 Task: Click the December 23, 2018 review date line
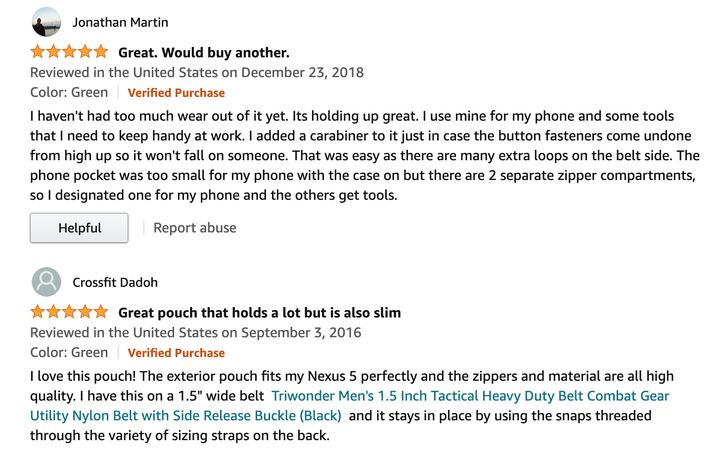(197, 73)
